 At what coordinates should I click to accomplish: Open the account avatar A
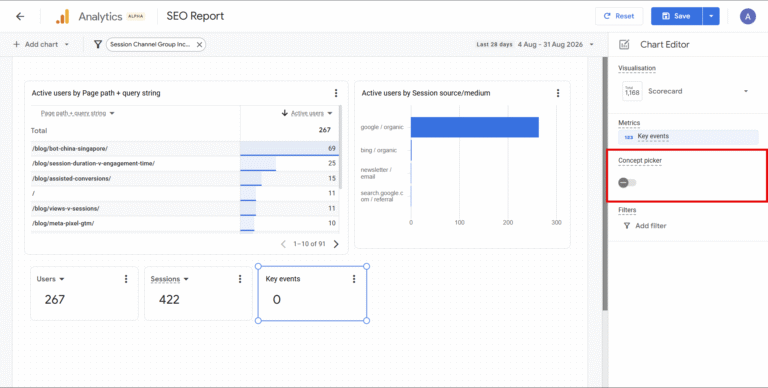747,16
